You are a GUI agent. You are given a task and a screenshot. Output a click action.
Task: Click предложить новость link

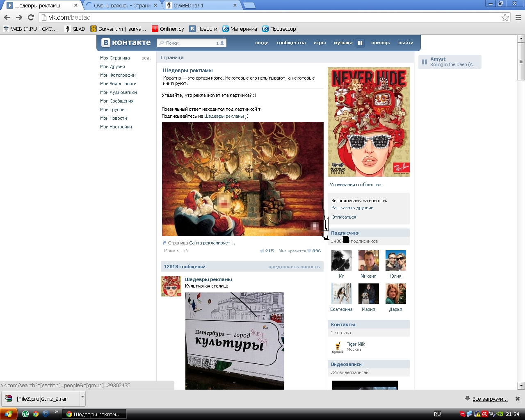pyautogui.click(x=294, y=267)
